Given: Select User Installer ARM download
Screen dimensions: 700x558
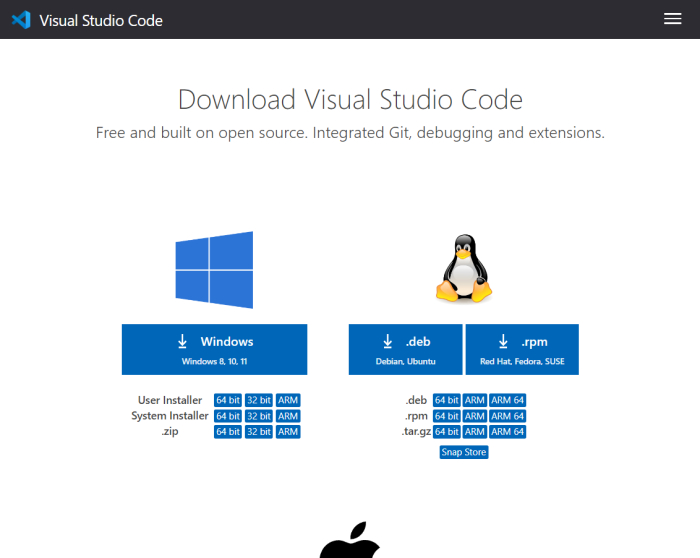Looking at the screenshot, I should (288, 400).
